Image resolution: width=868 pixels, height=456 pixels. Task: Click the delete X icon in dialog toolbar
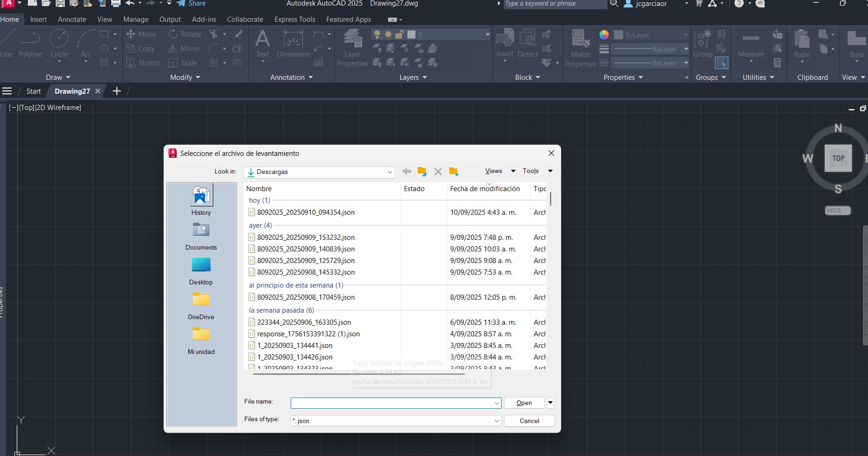(x=438, y=172)
